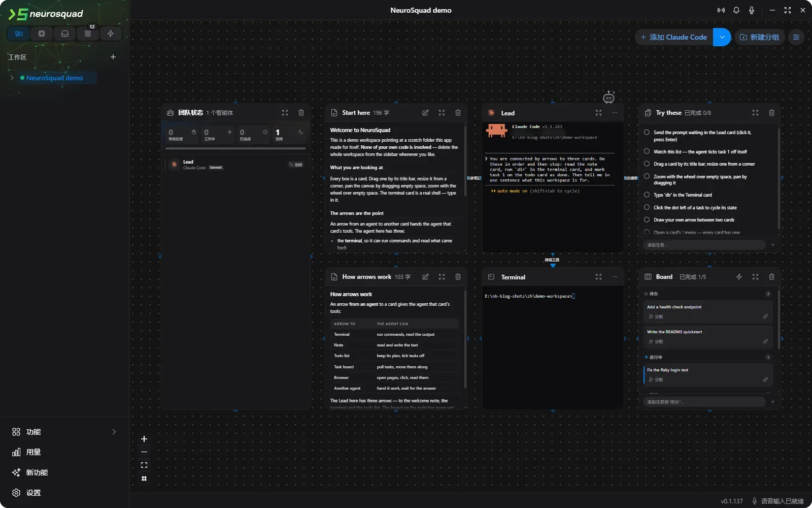Assign 'Add a health check endpoint' via 分配

[x=656, y=316]
